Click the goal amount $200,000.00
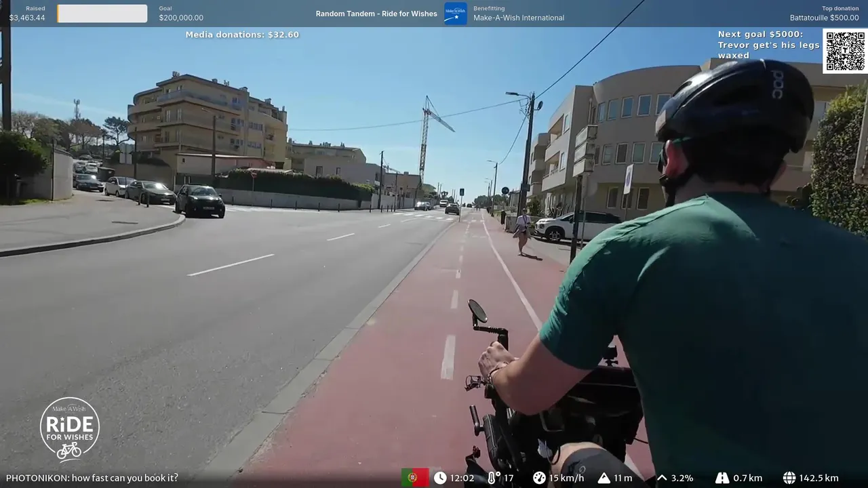Image resolution: width=868 pixels, height=488 pixels. coord(181,18)
